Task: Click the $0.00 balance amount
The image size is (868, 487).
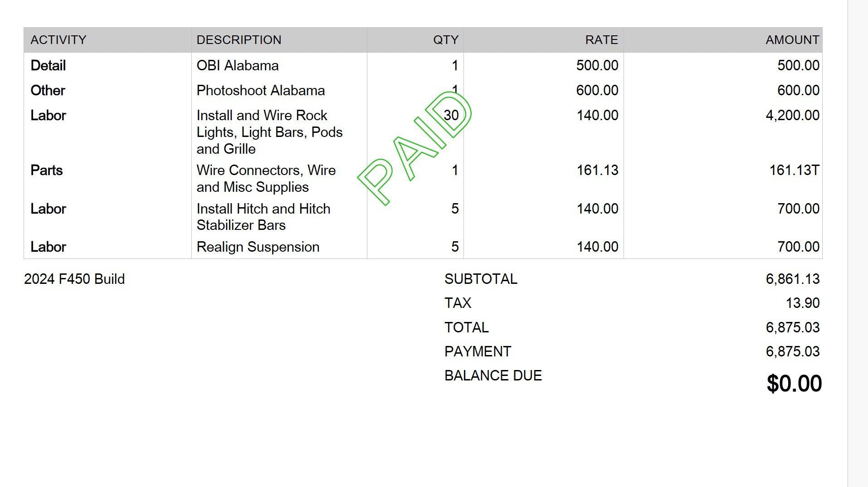Action: (794, 384)
